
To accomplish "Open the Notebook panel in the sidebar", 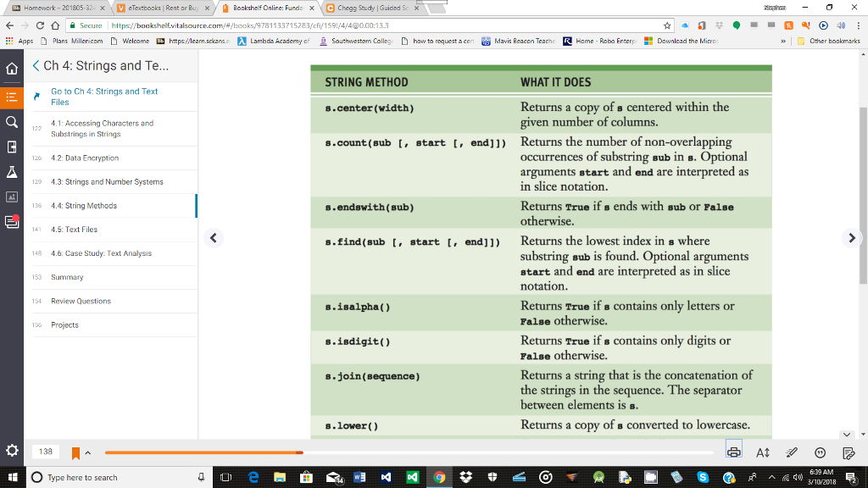I will click(13, 147).
